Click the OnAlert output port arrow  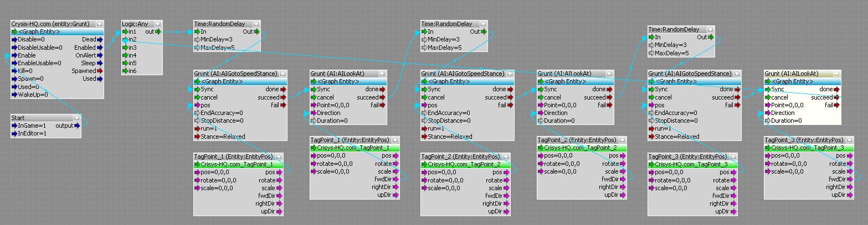(x=100, y=55)
